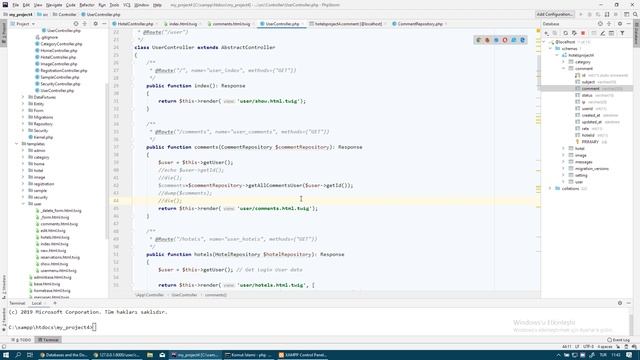Open Event Log in status bar

(x=618, y=340)
